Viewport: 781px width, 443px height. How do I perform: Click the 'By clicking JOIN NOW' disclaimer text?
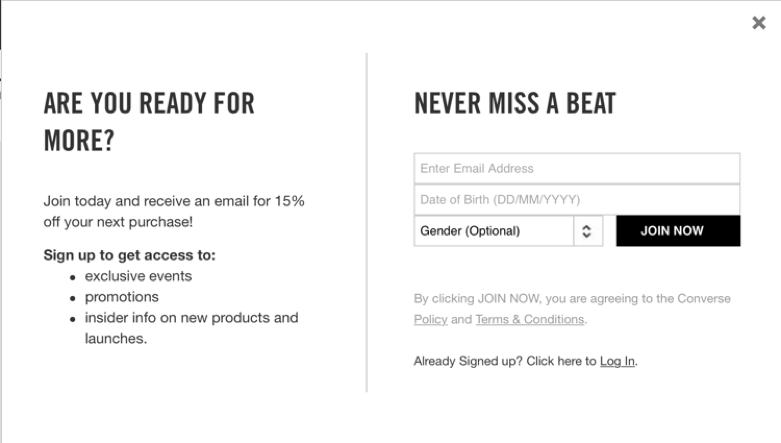tap(571, 299)
